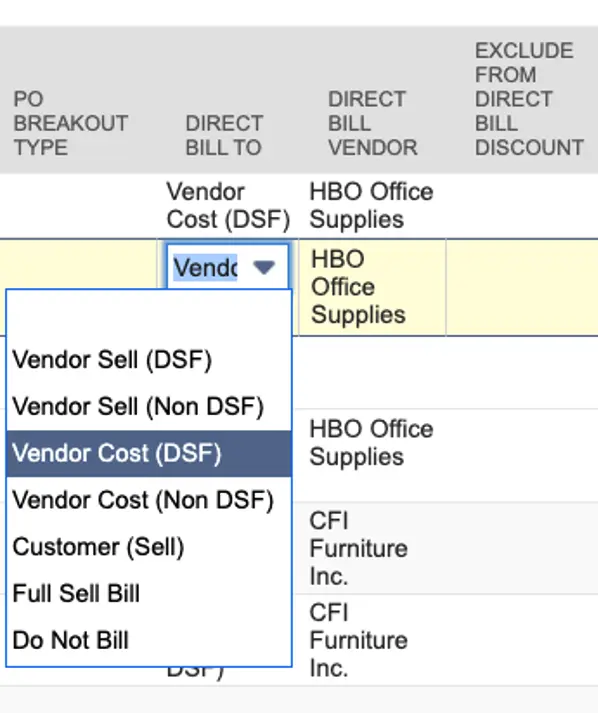The image size is (598, 713).
Task: Select the blank option atop dropdown list
Action: (149, 313)
